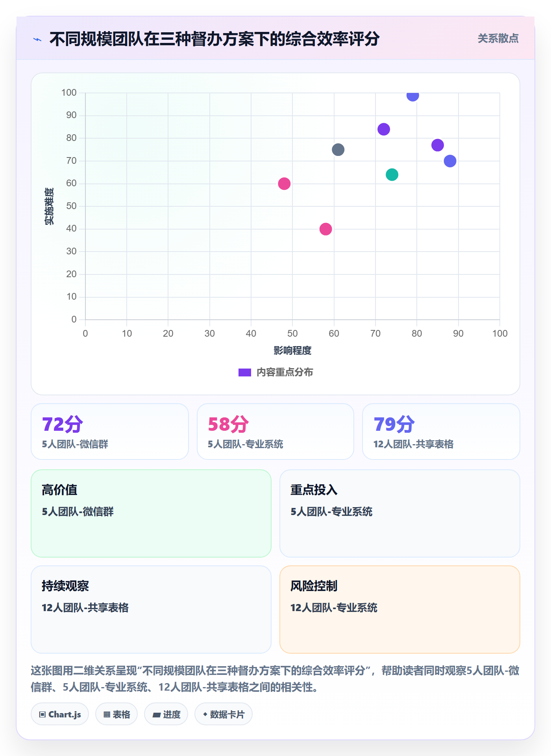Screen dimensions: 551x756
Task: Click the description paragraph starting 这张图用二维关系
Action: [275, 679]
